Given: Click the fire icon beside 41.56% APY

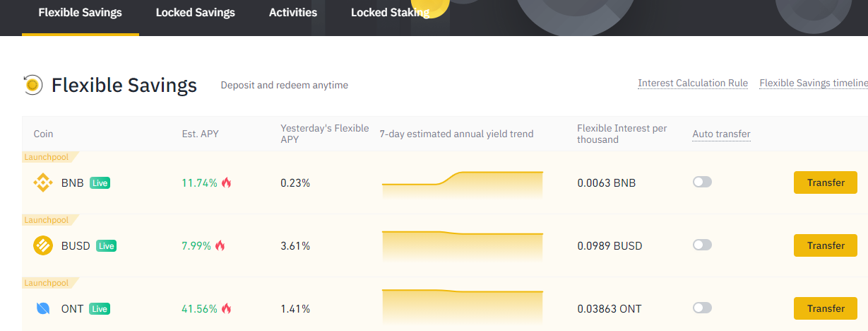Looking at the screenshot, I should click(x=227, y=308).
